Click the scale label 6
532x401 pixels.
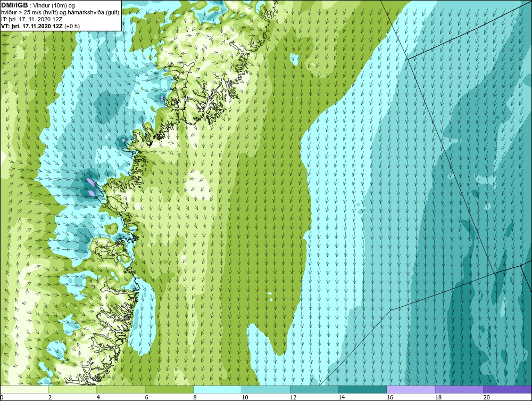pos(147,397)
